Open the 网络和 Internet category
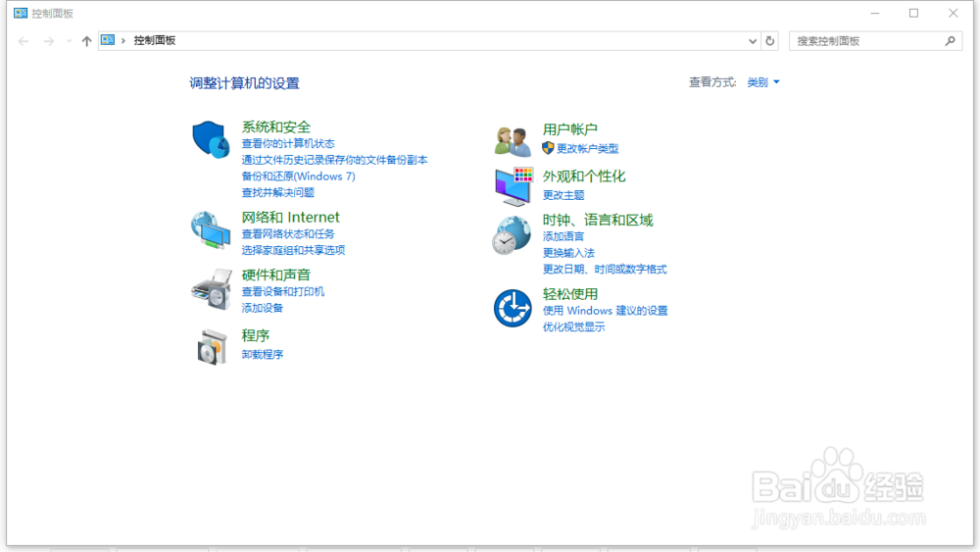This screenshot has height=552, width=980. 291,217
